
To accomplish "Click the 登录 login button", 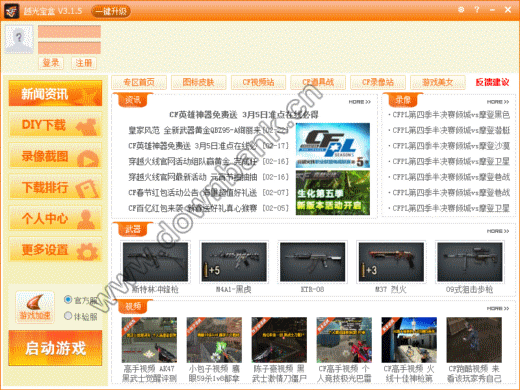I will pos(51,63).
